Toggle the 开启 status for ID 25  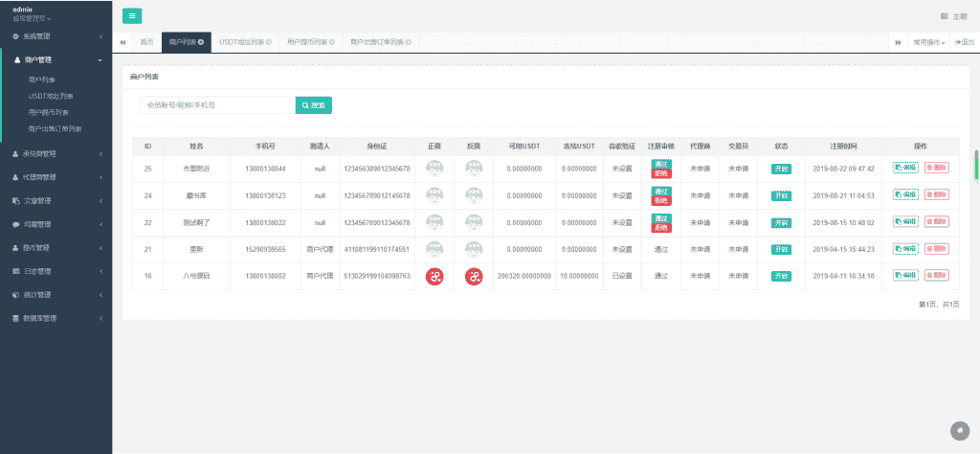[781, 169]
